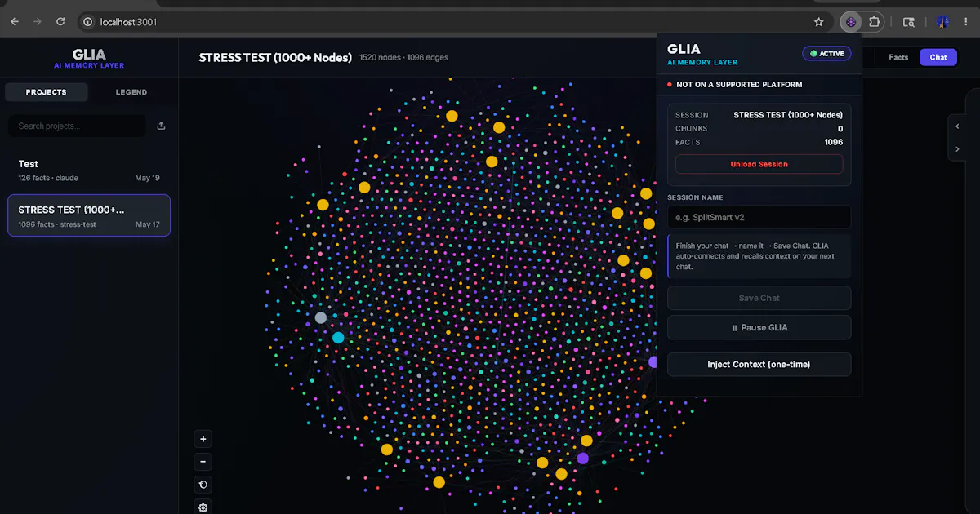Open the Facts view tab
Image resolution: width=980 pixels, height=514 pixels.
(x=898, y=57)
